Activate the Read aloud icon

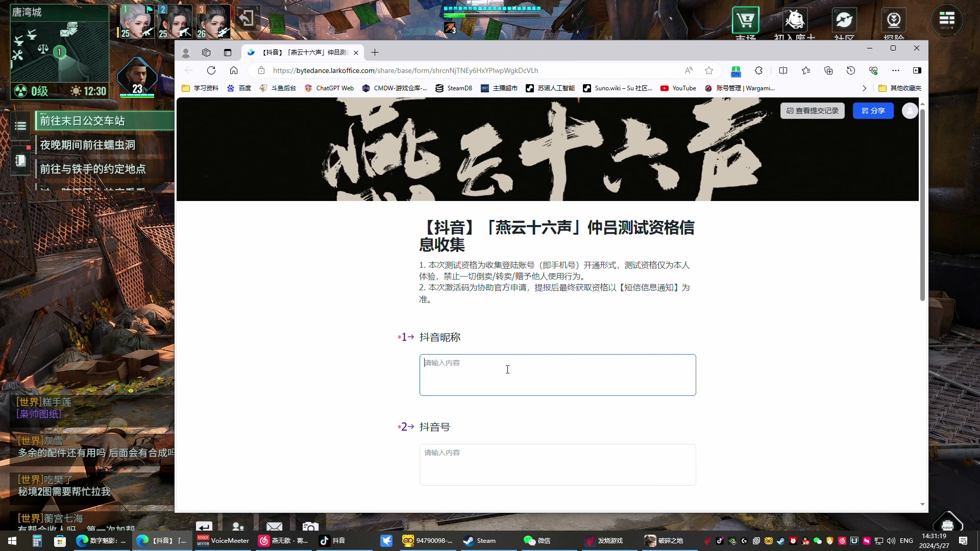[x=689, y=70]
